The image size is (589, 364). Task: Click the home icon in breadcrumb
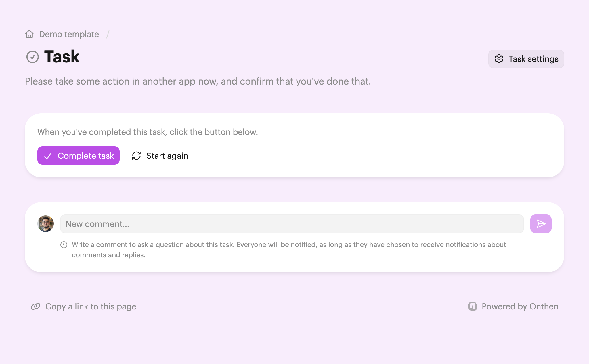[x=29, y=34]
